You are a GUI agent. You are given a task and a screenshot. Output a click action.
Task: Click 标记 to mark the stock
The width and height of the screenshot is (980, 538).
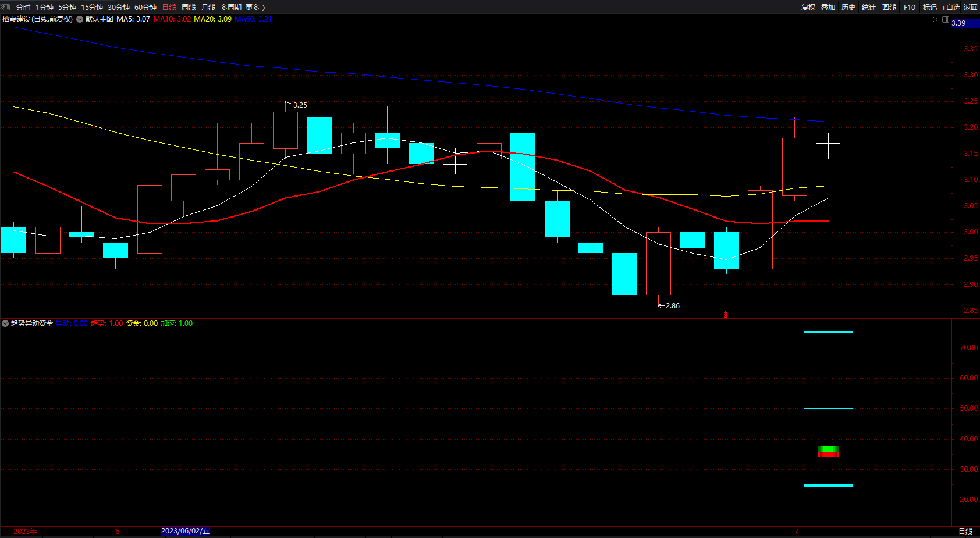pyautogui.click(x=930, y=8)
